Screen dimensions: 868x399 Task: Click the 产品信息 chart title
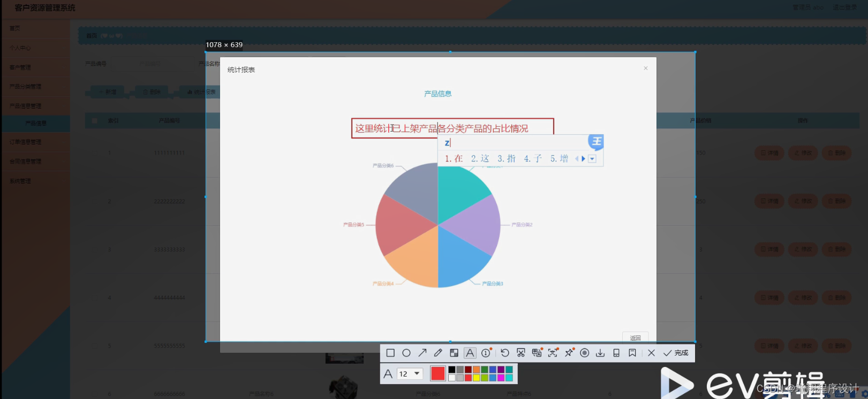point(438,94)
